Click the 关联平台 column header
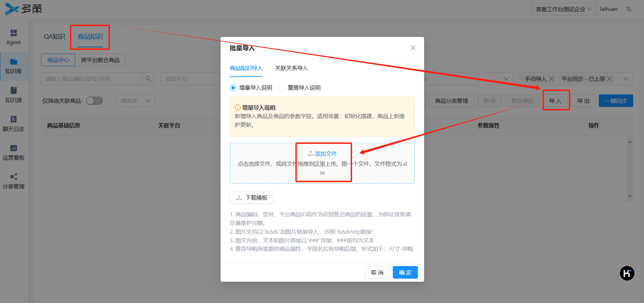Screen dimensions: 644x303 point(169,125)
